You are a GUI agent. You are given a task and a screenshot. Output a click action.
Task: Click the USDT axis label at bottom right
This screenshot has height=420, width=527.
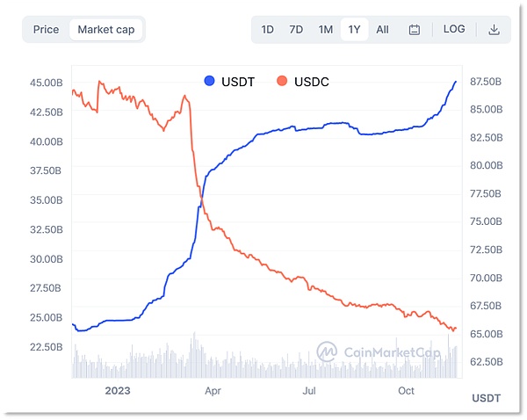coord(487,398)
